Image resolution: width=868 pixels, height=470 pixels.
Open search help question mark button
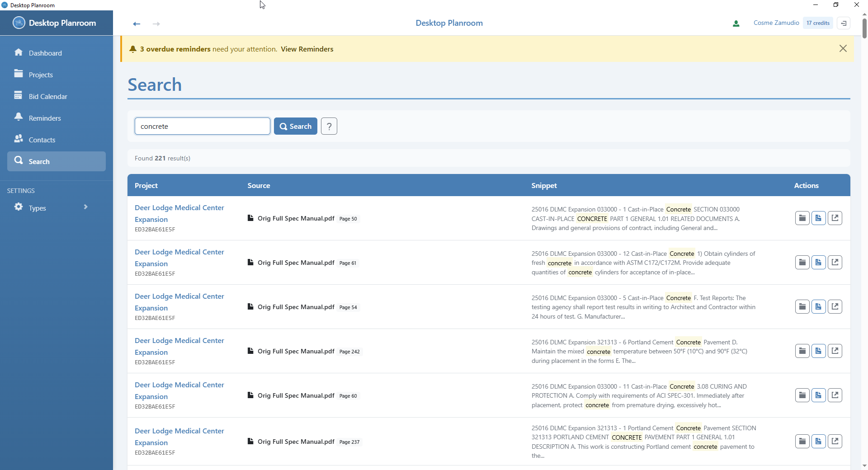(x=329, y=127)
